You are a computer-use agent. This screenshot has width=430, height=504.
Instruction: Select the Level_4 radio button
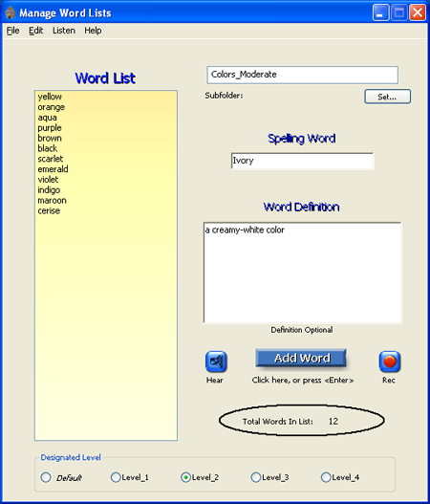point(326,477)
